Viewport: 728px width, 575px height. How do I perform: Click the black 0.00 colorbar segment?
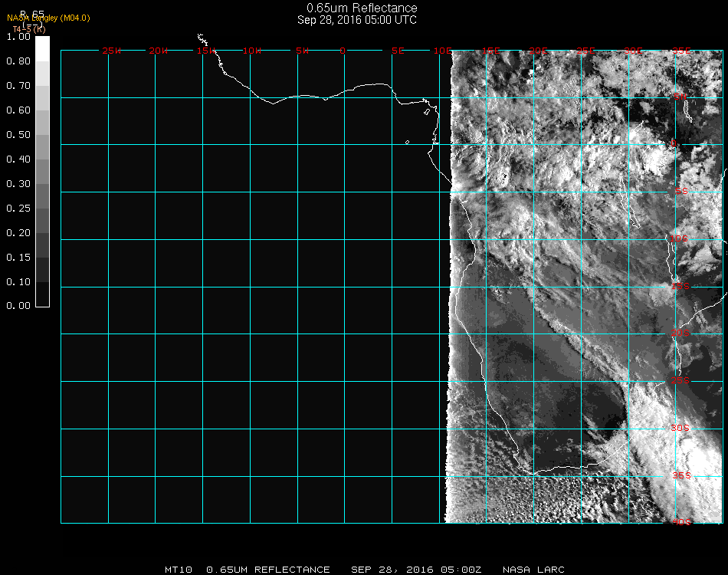(43, 294)
